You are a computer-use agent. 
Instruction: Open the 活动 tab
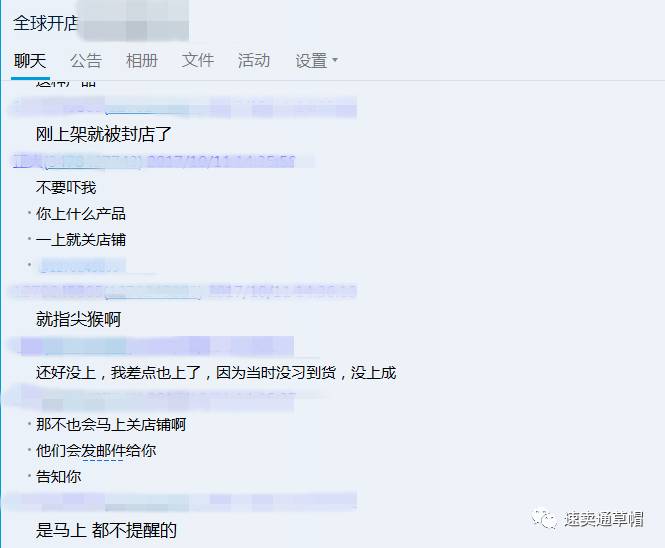254,61
